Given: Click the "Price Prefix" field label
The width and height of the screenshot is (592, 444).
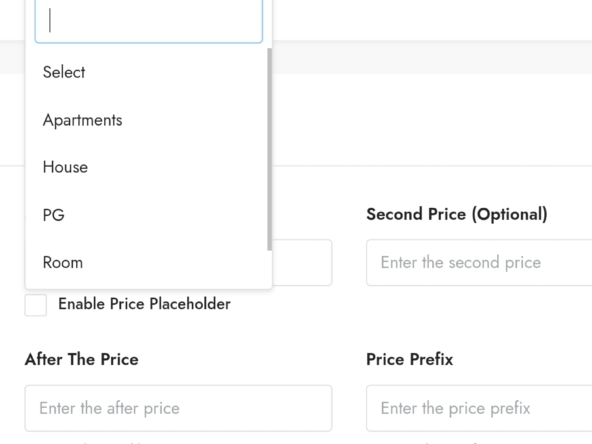Looking at the screenshot, I should point(410,359).
